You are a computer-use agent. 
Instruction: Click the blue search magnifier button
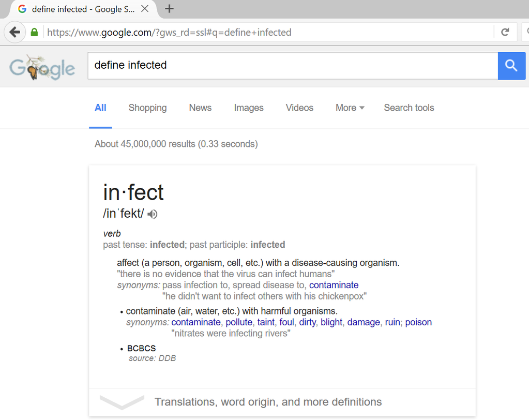pyautogui.click(x=511, y=66)
